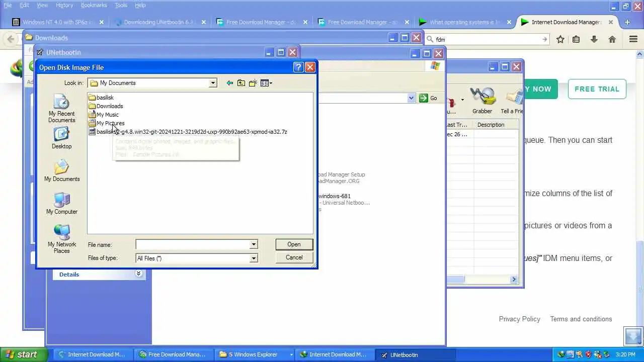Image resolution: width=644 pixels, height=362 pixels.
Task: Click the Firefox back button
Action: [11, 39]
